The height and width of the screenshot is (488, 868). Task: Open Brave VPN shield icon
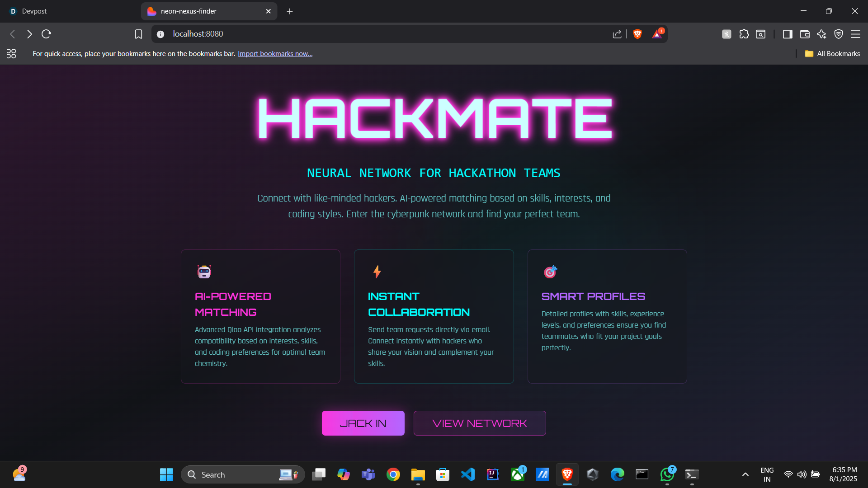[839, 34]
